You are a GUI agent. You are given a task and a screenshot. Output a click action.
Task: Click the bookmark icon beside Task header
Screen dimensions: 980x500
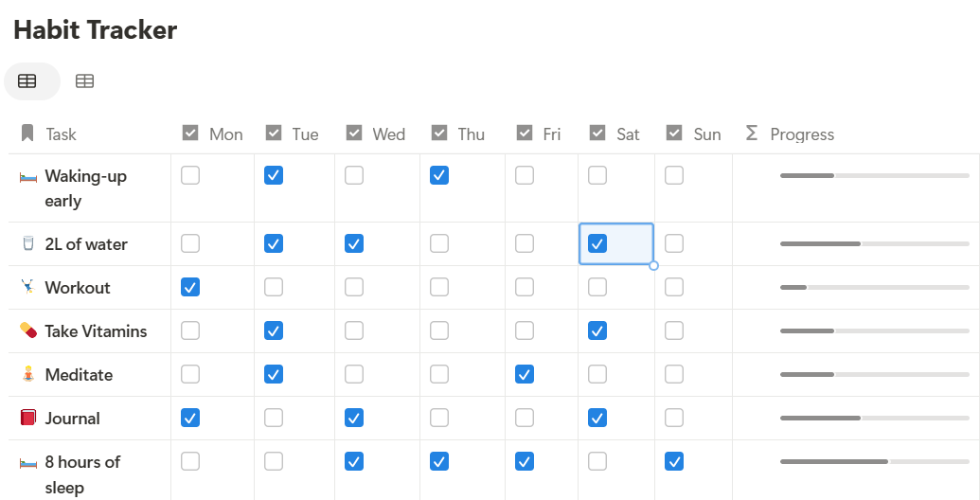tap(27, 134)
